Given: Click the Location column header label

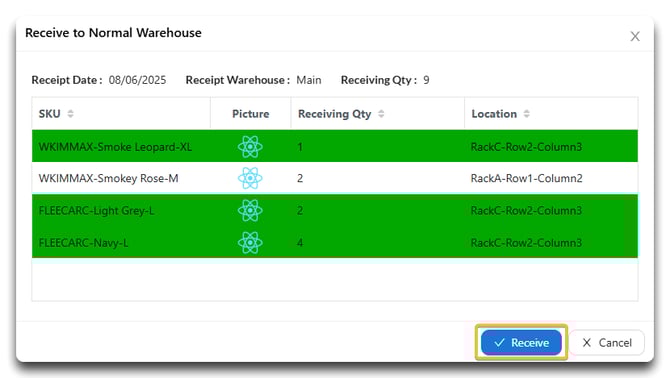Looking at the screenshot, I should 494,114.
